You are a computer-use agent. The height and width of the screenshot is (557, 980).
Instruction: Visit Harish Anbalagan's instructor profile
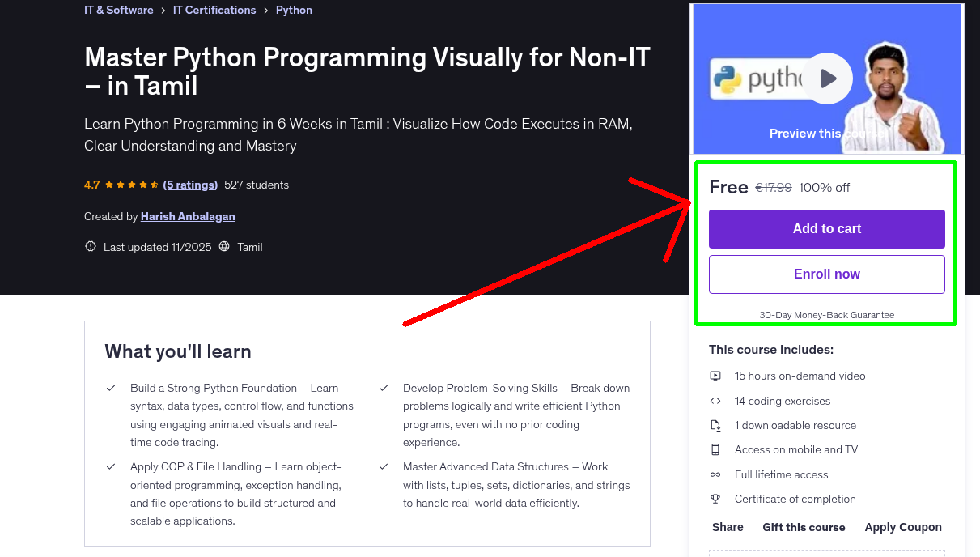click(188, 216)
